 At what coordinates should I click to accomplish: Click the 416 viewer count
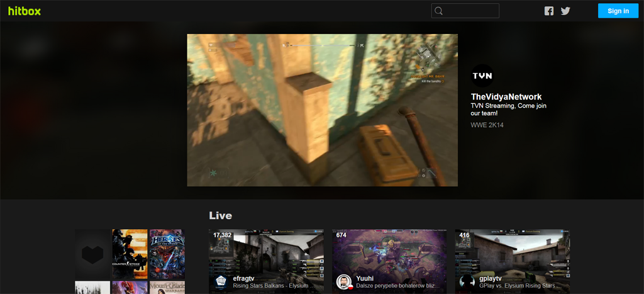[x=465, y=235]
